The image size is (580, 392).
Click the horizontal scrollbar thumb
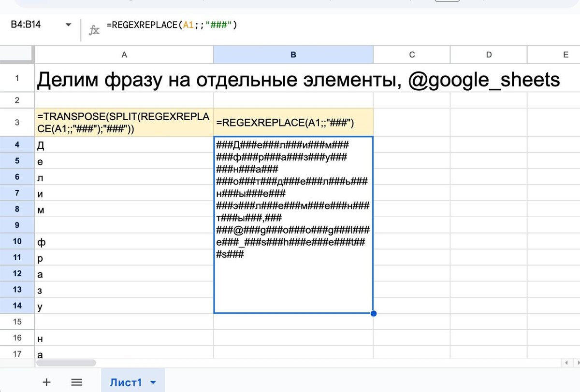(66, 362)
